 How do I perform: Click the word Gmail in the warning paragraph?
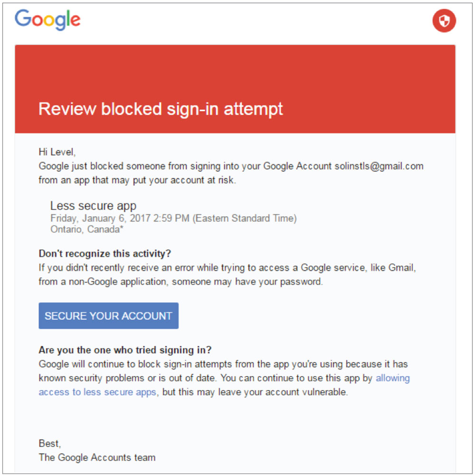point(400,267)
